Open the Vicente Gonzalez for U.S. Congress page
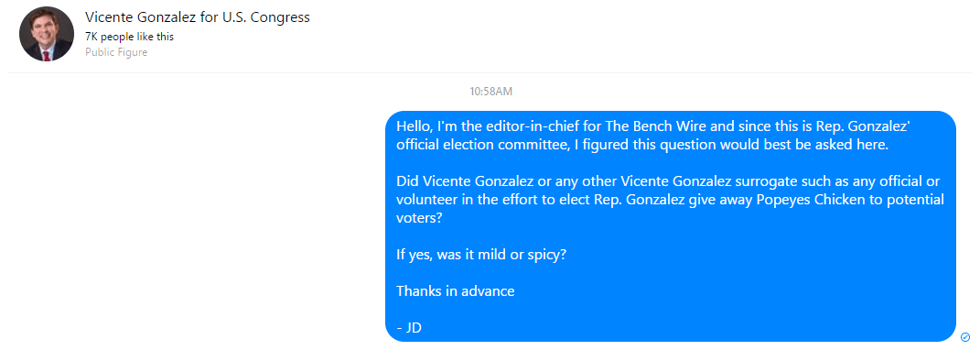This screenshot has height=361, width=980. [x=198, y=17]
